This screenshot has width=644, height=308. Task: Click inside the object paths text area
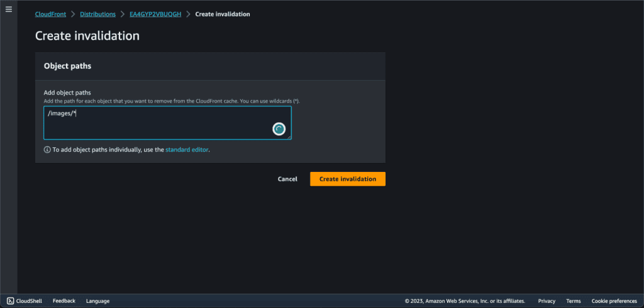click(x=167, y=123)
